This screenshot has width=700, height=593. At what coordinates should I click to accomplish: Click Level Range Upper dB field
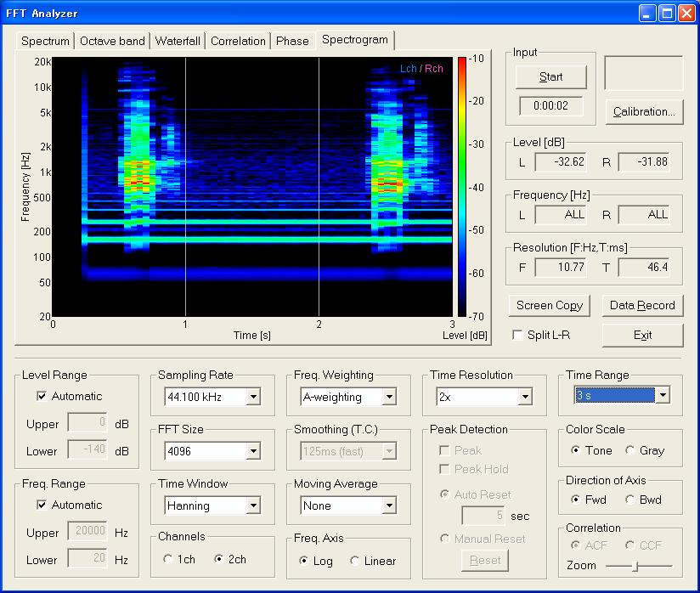[87, 422]
